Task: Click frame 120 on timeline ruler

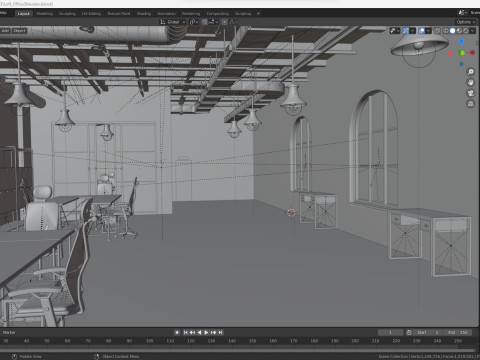Action: click(x=191, y=341)
